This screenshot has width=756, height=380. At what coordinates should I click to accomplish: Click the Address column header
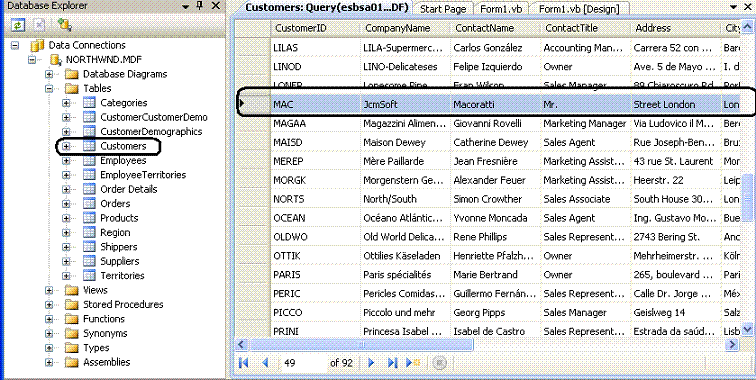coord(675,28)
